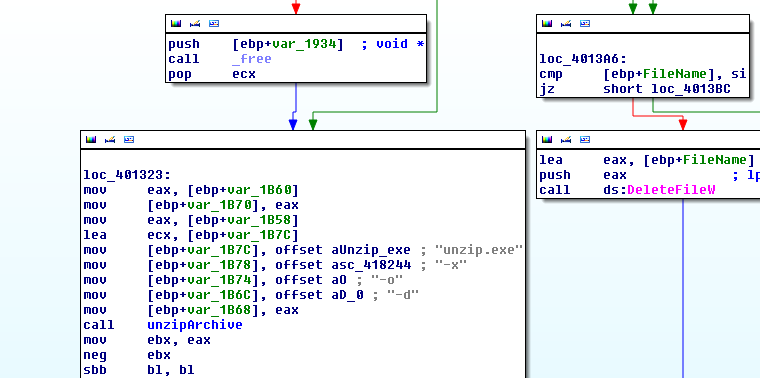Click edit-name pencil icon in loc_401323 block
Viewport: 760px width, 379px height.
tap(110, 140)
